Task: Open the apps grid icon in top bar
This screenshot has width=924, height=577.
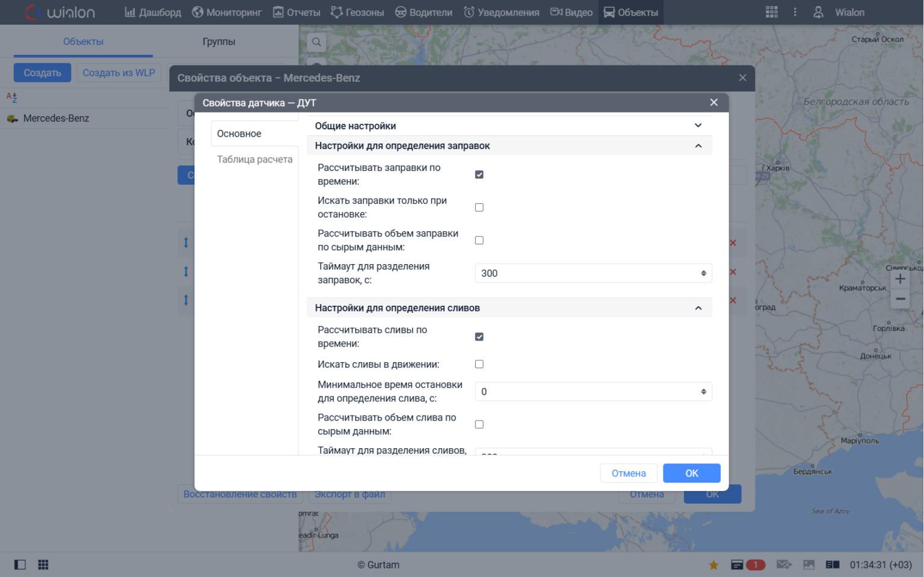Action: click(x=771, y=12)
